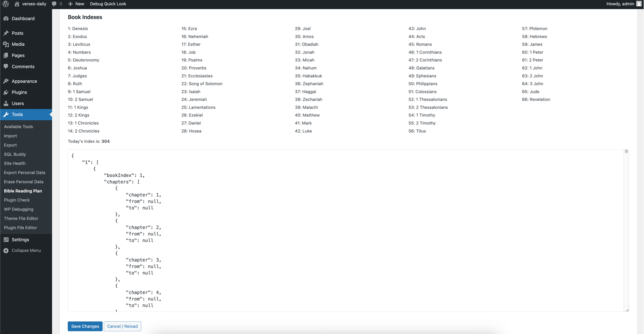
Task: Click today's index value 304
Action: pyautogui.click(x=105, y=141)
